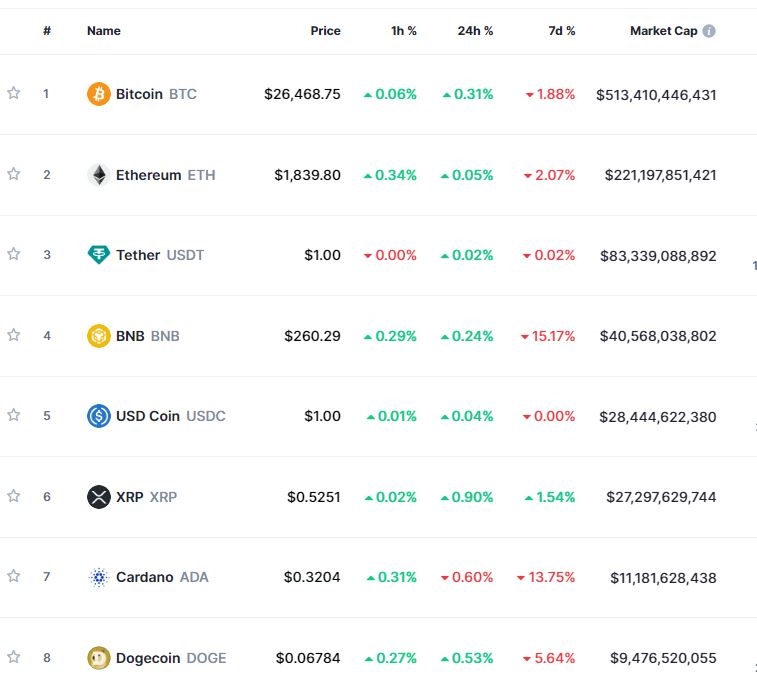The width and height of the screenshot is (757, 680).
Task: Star Ethereum to add to watchlist
Action: (x=14, y=174)
